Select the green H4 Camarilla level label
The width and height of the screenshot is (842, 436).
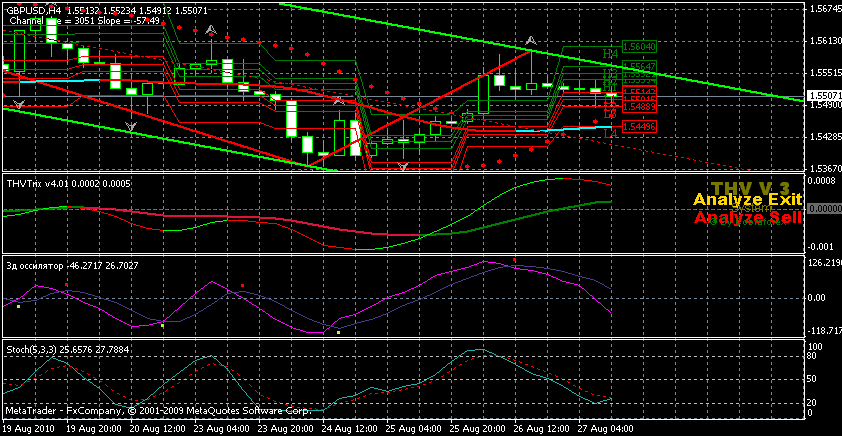coord(610,53)
